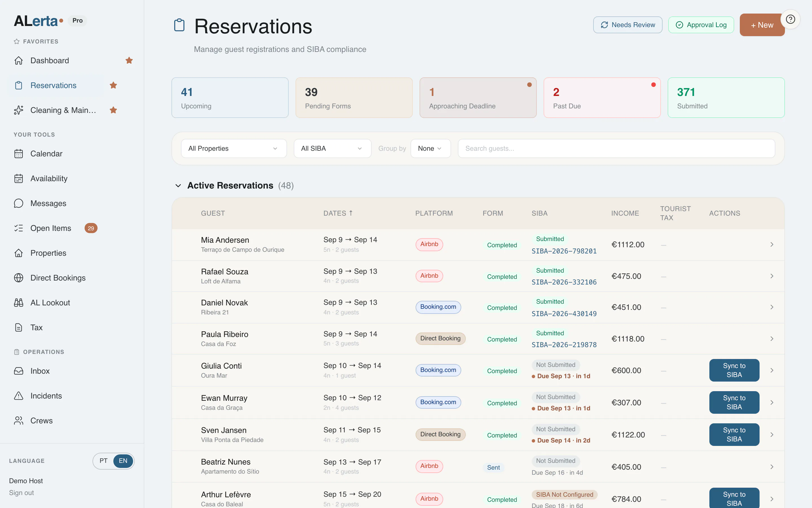Image resolution: width=812 pixels, height=508 pixels.
Task: Click the Needs Review button
Action: [627, 25]
